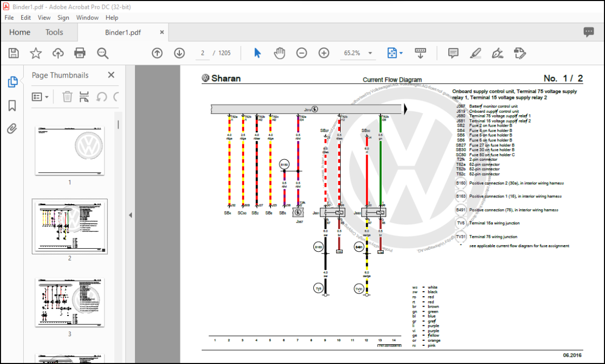Add bookmark star icon in toolbar
Screen dimensions: 605x364
36,53
